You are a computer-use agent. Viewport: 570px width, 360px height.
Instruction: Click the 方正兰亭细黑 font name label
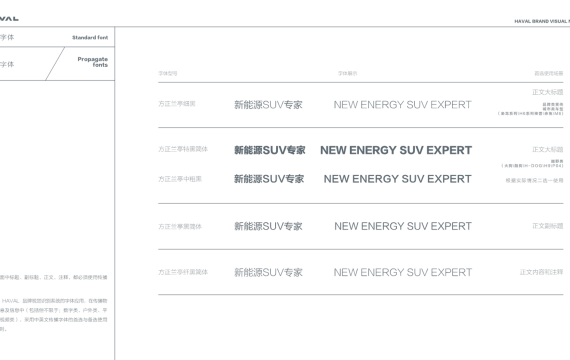(x=177, y=104)
